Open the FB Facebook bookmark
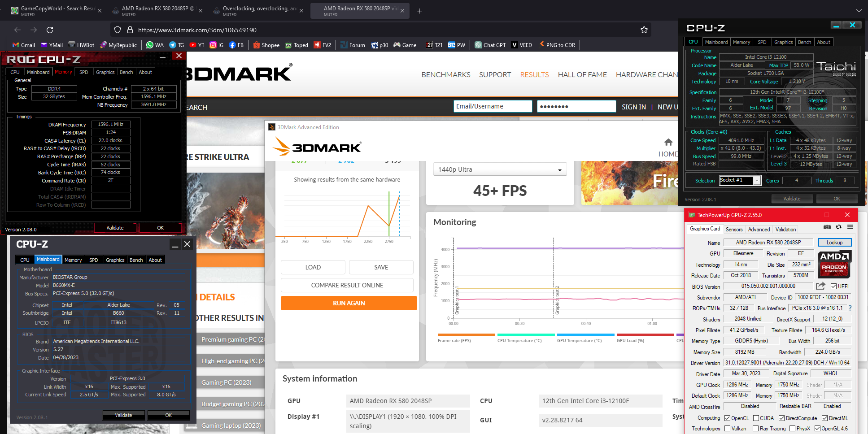Image resolution: width=868 pixels, height=434 pixels. (236, 45)
